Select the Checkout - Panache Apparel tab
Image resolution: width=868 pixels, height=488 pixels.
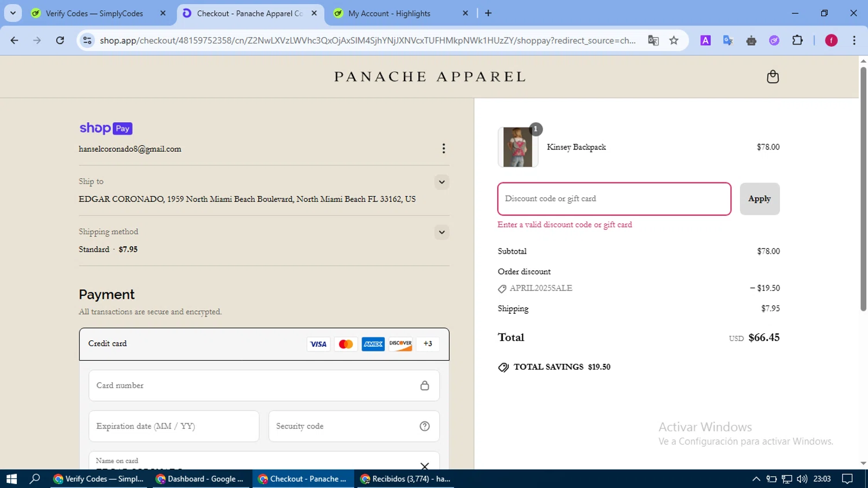249,13
